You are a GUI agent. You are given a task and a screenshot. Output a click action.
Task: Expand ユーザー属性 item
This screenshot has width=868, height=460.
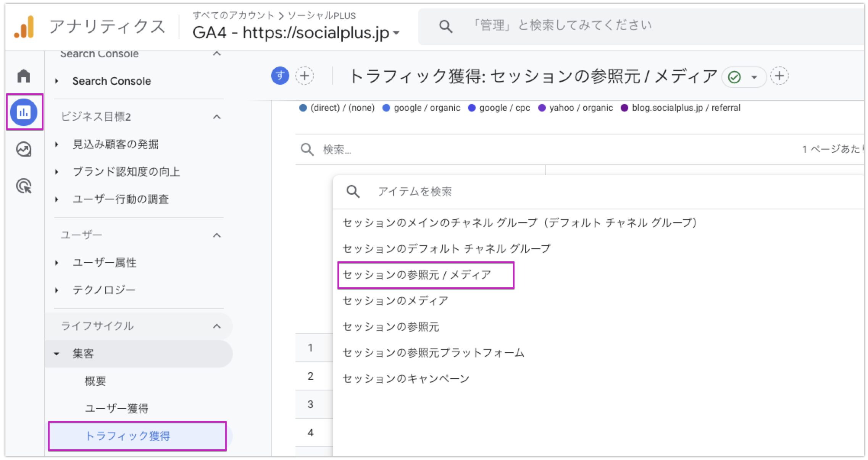pyautogui.click(x=56, y=263)
